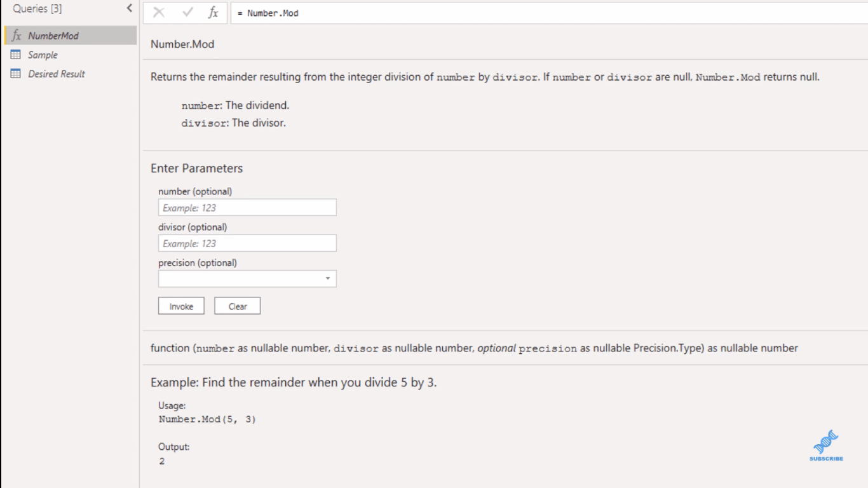Click the Subscribe DNA logo

[826, 445]
